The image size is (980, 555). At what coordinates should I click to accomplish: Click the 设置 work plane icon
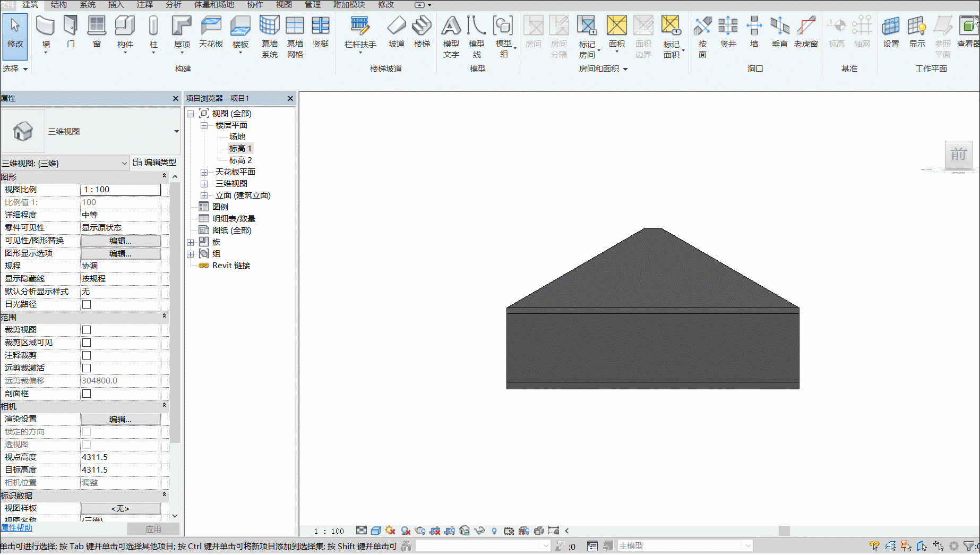[x=891, y=32]
